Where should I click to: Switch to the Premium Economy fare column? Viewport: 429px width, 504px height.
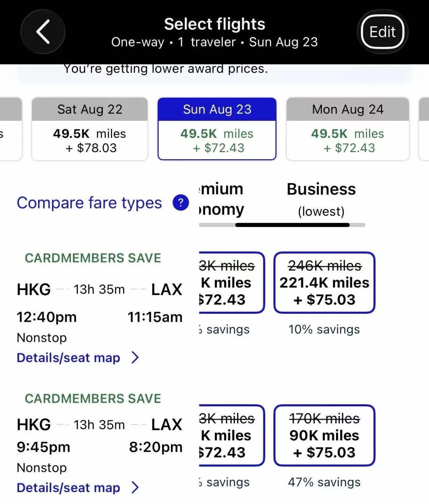[222, 199]
